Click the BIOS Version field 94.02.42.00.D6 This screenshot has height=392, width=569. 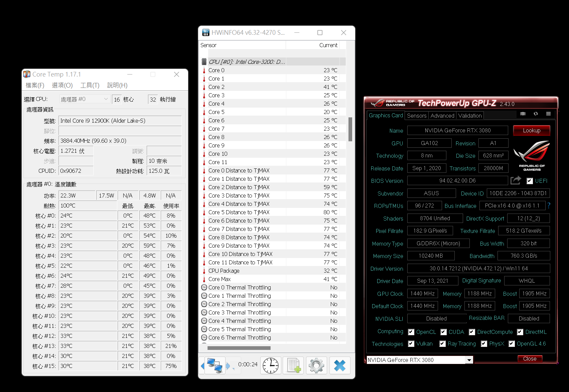458,180
